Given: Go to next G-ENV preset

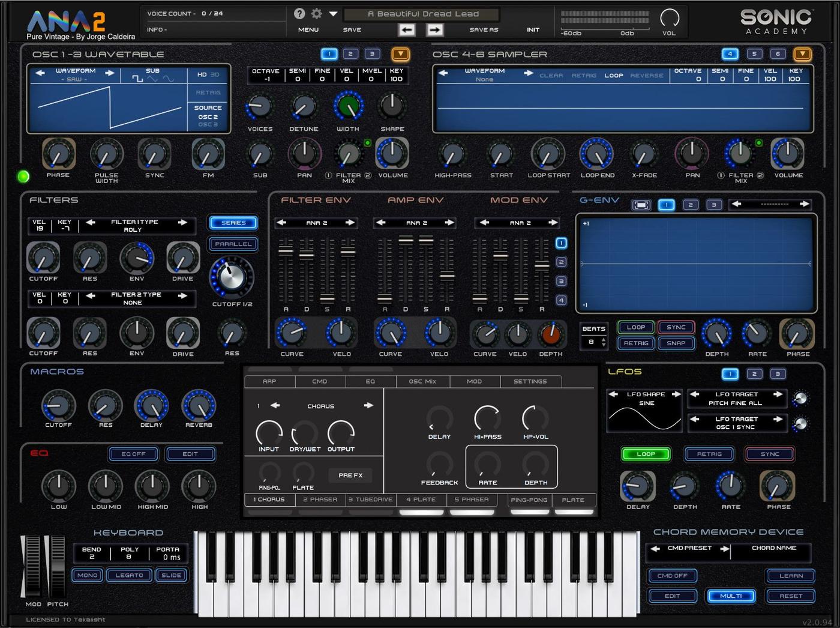Looking at the screenshot, I should click(x=804, y=204).
